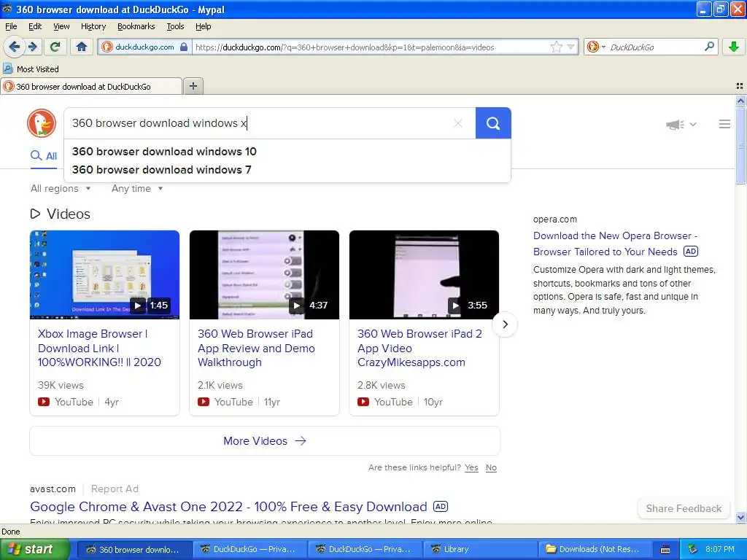This screenshot has width=747, height=560.
Task: Switch to Library taskbar window
Action: click(480, 549)
